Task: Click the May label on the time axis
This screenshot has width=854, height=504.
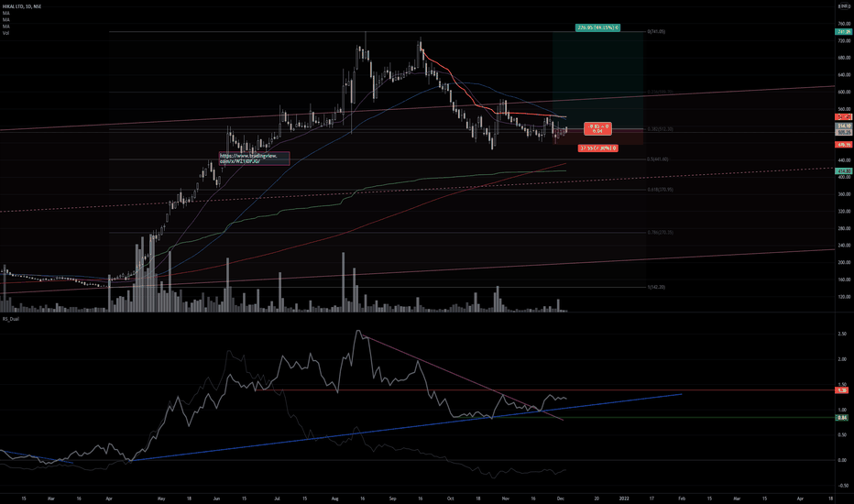Action: 161,499
